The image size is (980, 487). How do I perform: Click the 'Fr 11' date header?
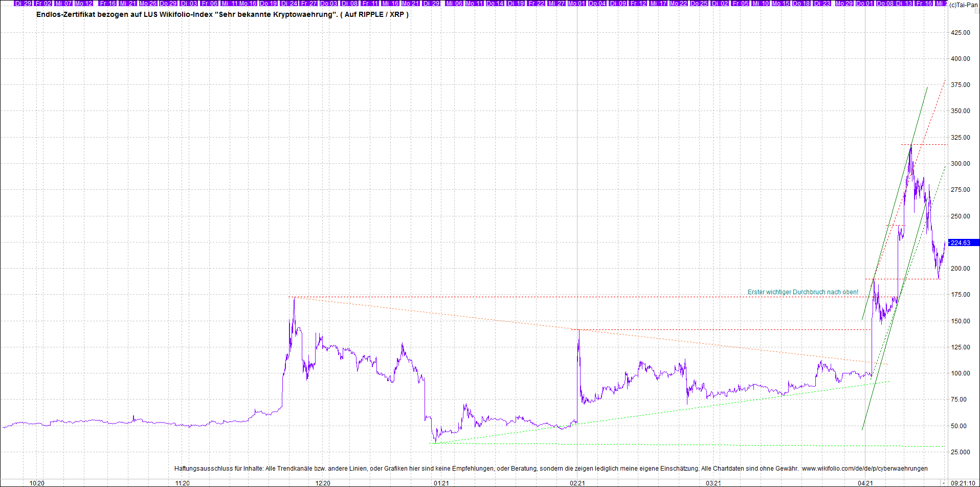369,3
